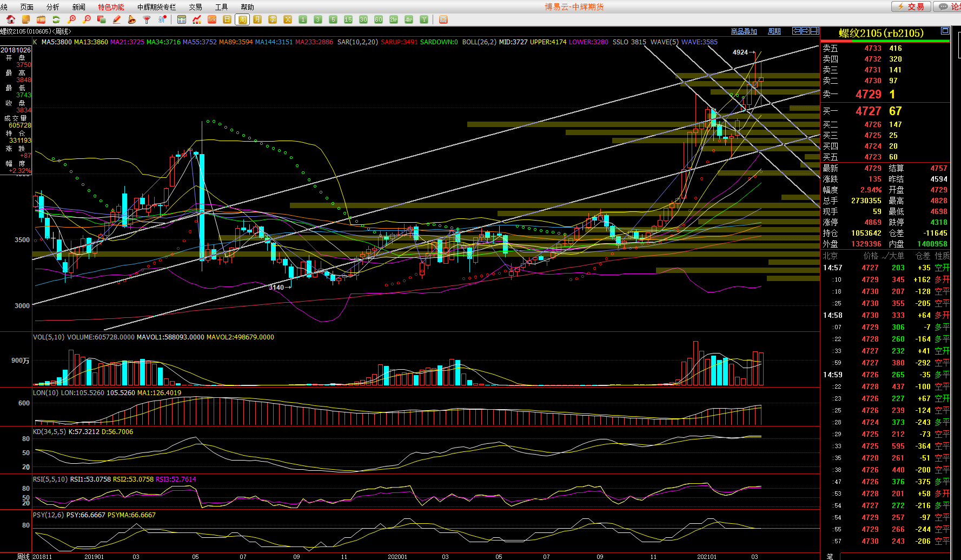Open the alert bell icon
Image resolution: width=961 pixels, height=560 pixels.
pyautogui.click(x=131, y=19)
